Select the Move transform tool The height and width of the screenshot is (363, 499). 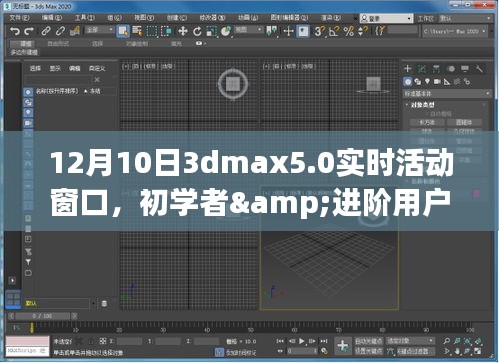point(183,31)
